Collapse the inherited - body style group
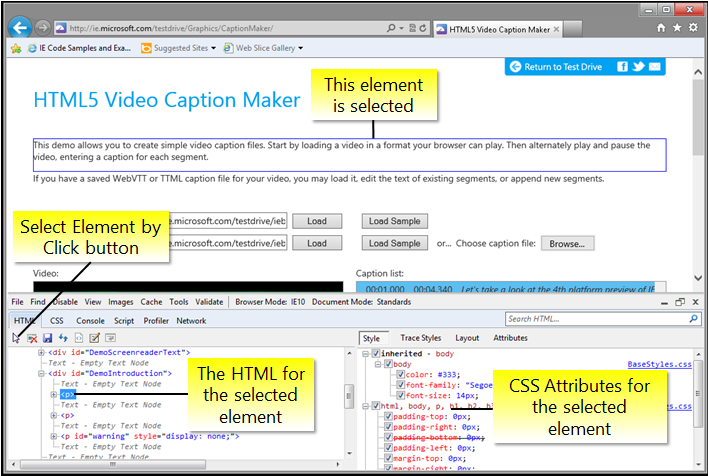Image resolution: width=708 pixels, height=476 pixels. (366, 354)
